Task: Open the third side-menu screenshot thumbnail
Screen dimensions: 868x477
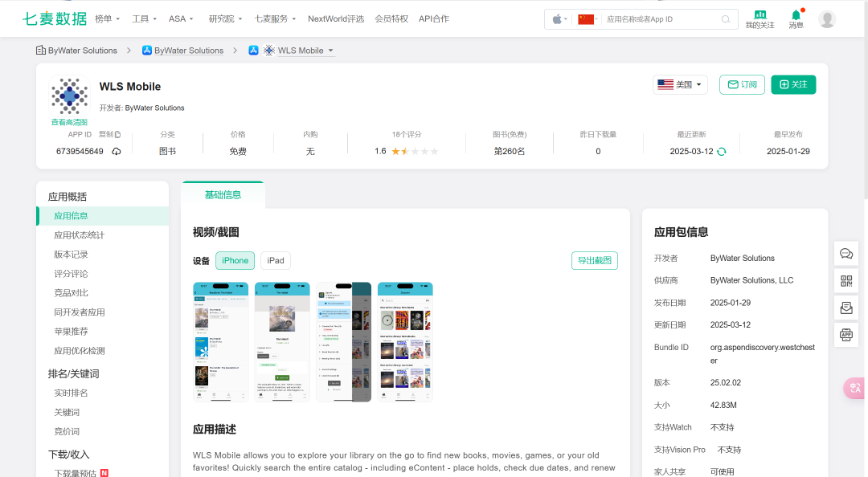Action: tap(343, 342)
